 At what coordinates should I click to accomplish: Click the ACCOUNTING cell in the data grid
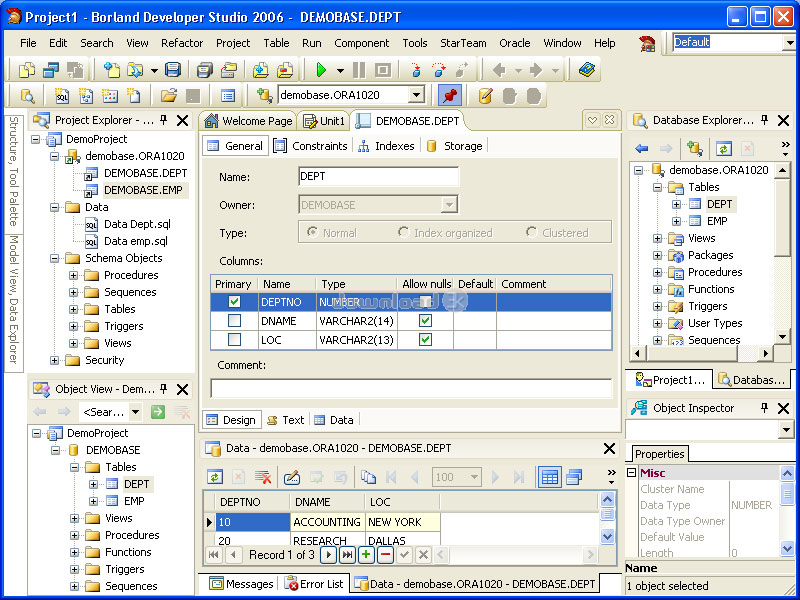[327, 522]
